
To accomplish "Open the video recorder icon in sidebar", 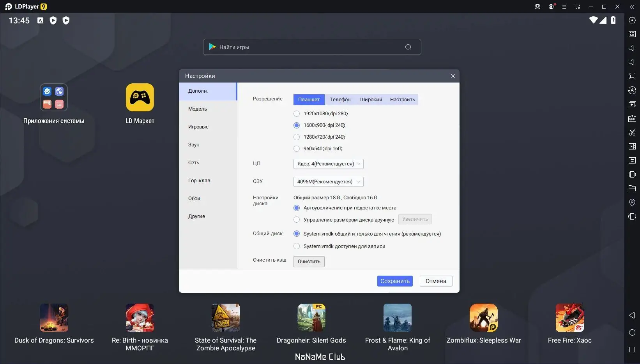I will [632, 146].
